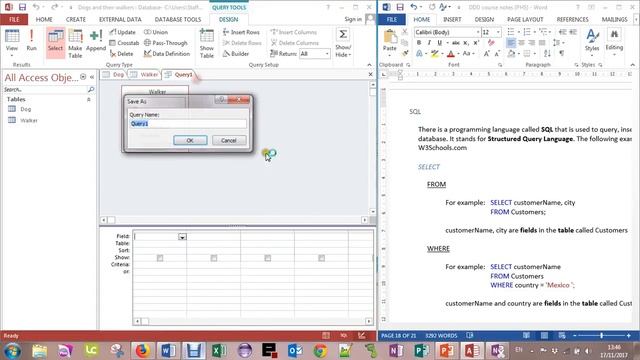640x360 pixels.
Task: Open Chrome from the taskbar
Action: pyautogui.click(x=320, y=351)
